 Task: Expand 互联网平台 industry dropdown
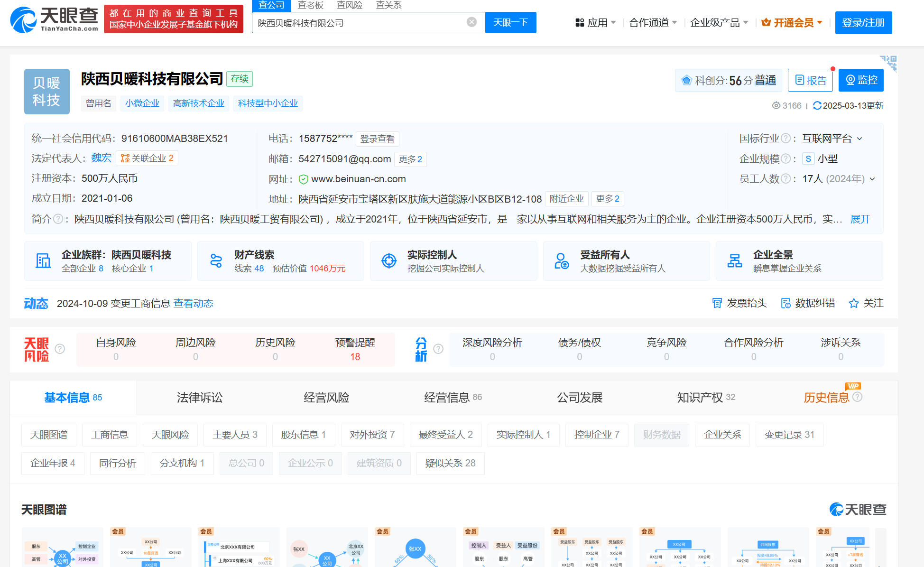[859, 139]
